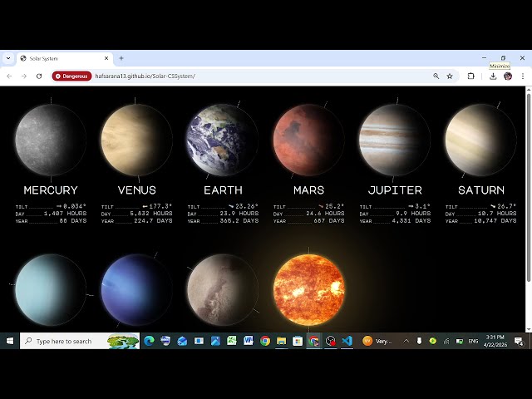This screenshot has width=532, height=399.
Task: Open the first Google Chrome taskbar icon
Action: [265, 341]
